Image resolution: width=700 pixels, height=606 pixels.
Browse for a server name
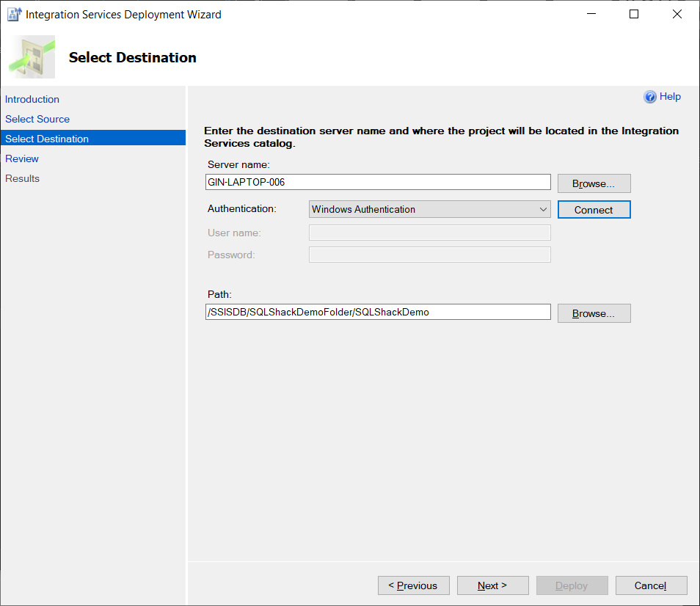tap(594, 183)
